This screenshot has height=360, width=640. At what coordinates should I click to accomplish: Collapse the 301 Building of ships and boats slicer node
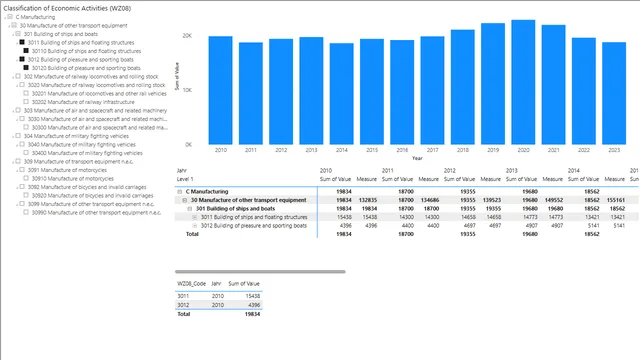[13, 35]
